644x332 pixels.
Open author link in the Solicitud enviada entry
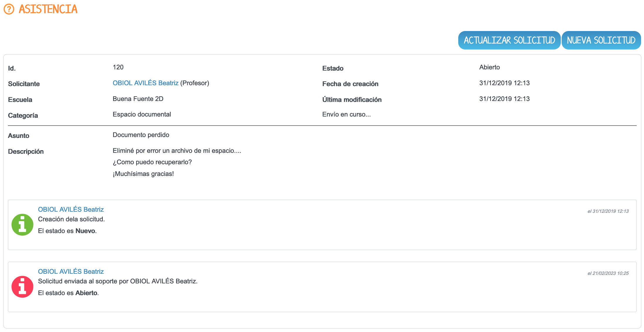71,271
